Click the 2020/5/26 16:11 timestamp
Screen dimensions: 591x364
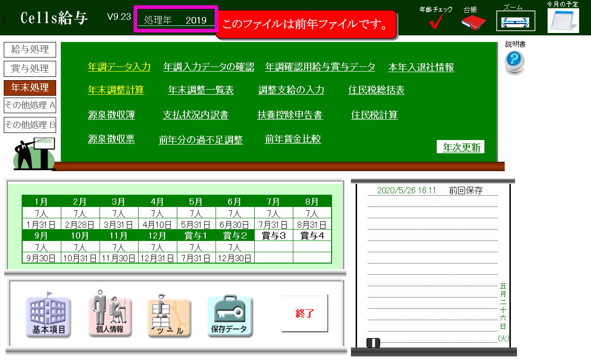point(407,190)
